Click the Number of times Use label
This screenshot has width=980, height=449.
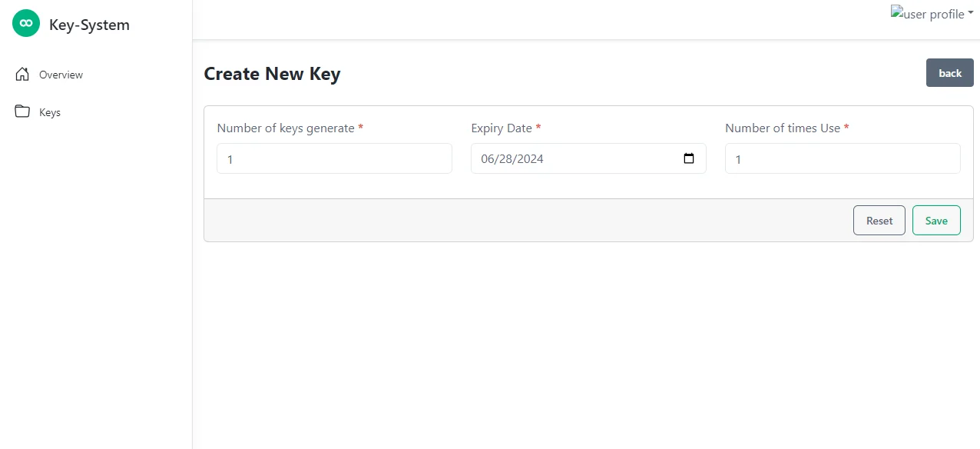(782, 128)
